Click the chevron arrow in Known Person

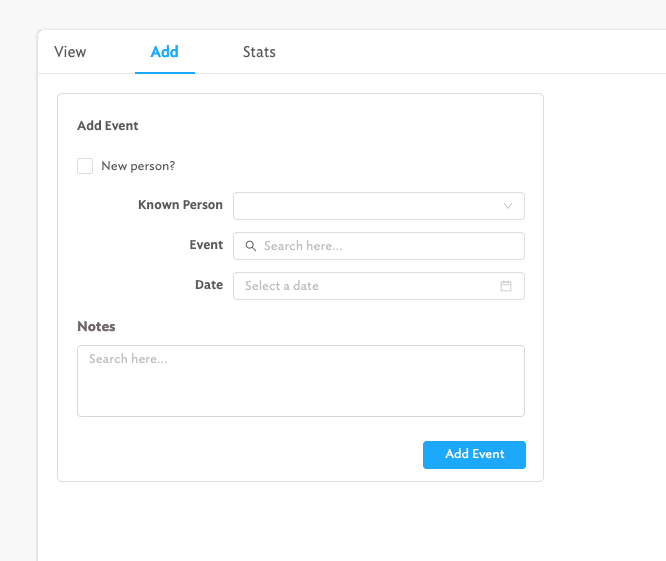click(x=508, y=206)
